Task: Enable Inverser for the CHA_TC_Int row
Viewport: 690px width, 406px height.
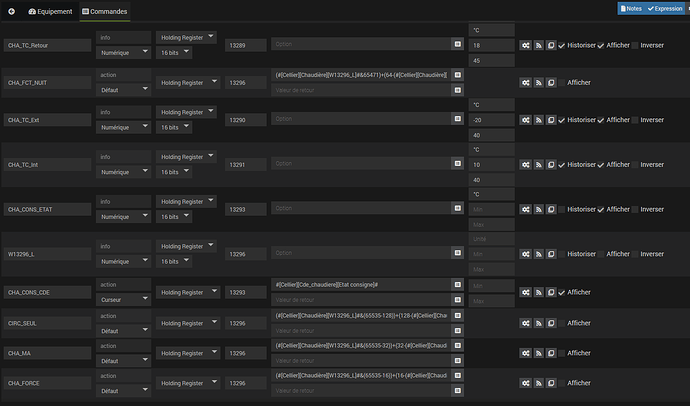Action: point(635,164)
